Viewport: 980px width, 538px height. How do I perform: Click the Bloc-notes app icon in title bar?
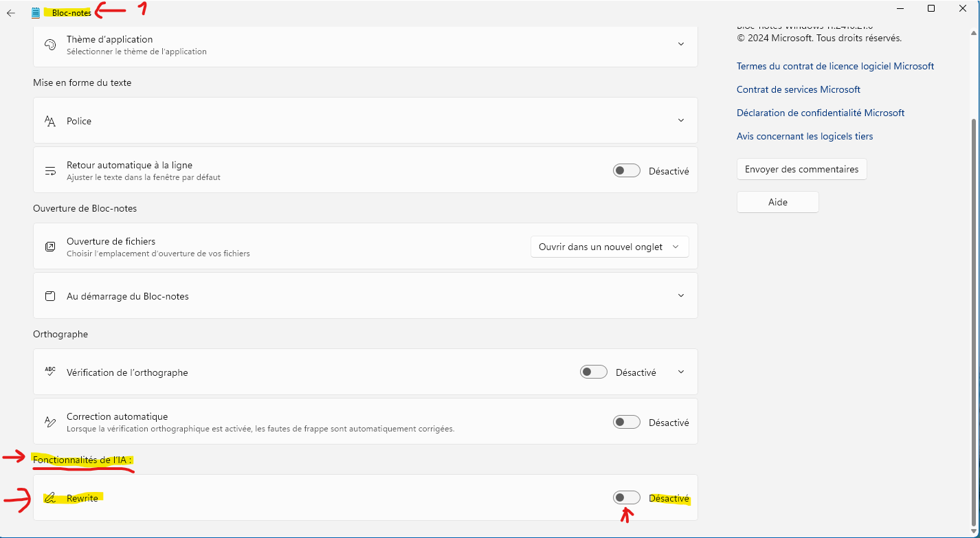coord(36,13)
